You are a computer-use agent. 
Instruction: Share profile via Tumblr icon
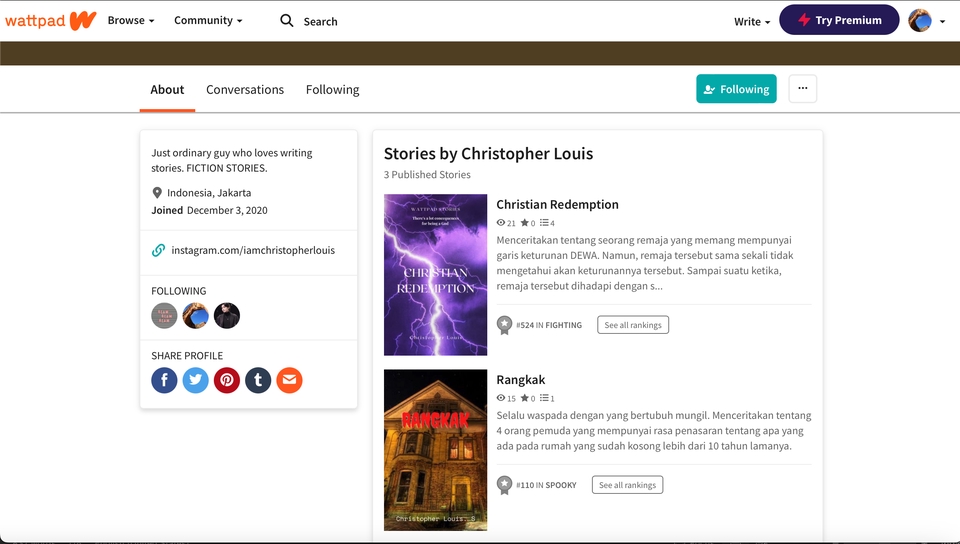click(258, 380)
